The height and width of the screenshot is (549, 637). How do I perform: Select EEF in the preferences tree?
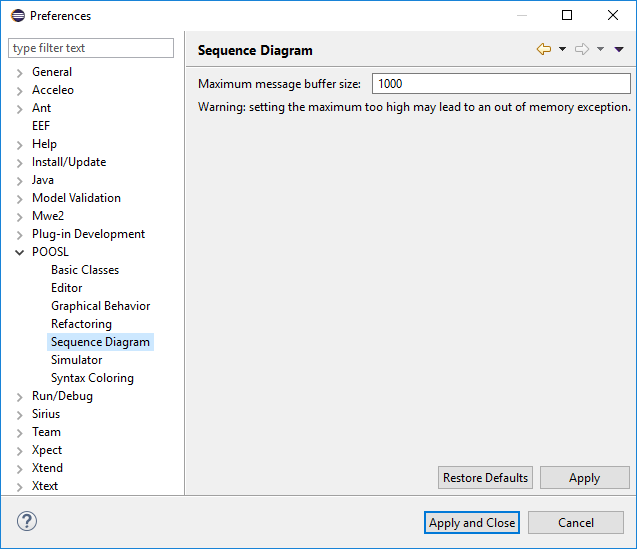41,126
